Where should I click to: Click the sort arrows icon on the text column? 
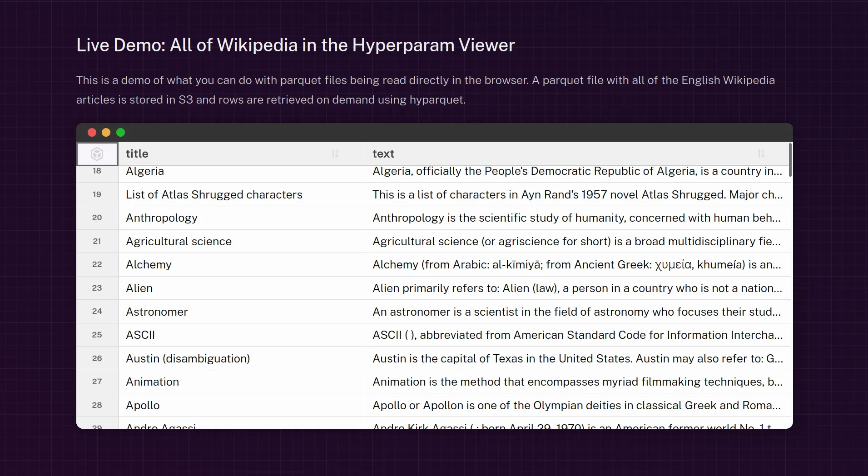tap(761, 154)
